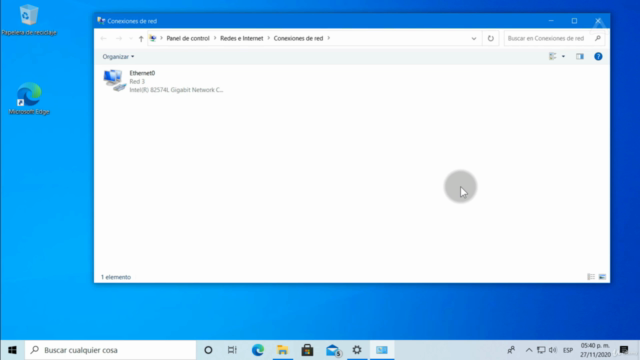This screenshot has width=640, height=360.
Task: Click the ESP language indicator
Action: (x=568, y=350)
